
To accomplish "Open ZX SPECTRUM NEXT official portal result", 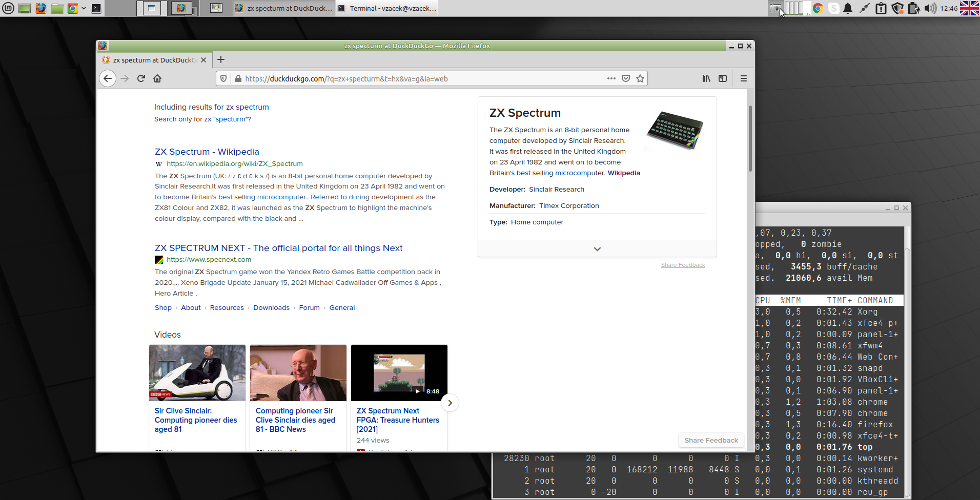I will [278, 248].
